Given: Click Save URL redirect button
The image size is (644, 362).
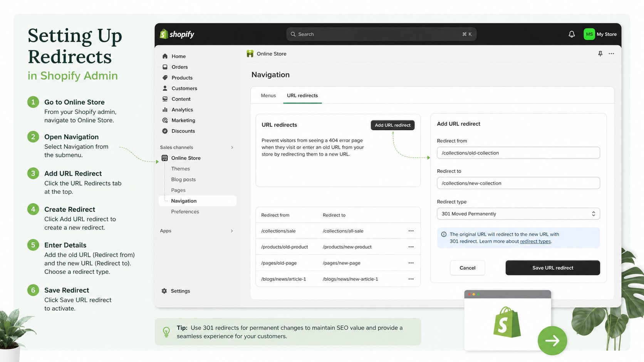Looking at the screenshot, I should tap(553, 268).
